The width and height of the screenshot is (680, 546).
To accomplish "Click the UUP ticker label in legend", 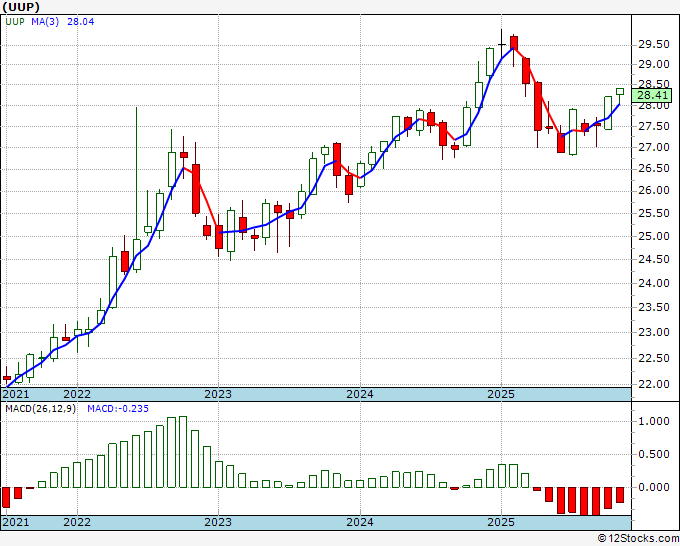I will click(15, 22).
